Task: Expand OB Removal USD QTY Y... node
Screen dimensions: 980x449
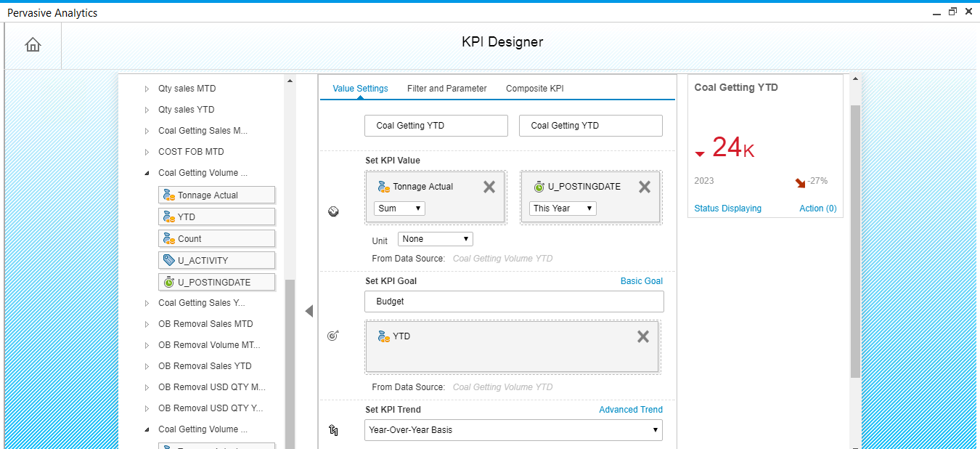Action: [147, 408]
